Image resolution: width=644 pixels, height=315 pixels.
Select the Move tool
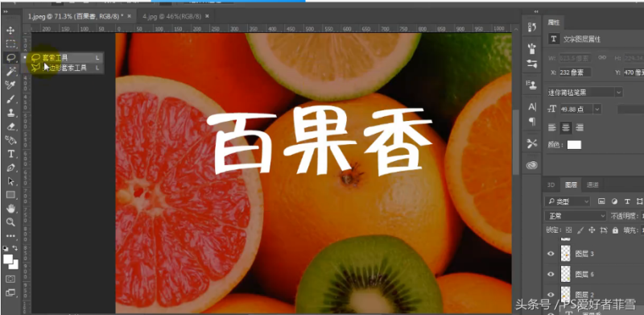pyautogui.click(x=10, y=31)
